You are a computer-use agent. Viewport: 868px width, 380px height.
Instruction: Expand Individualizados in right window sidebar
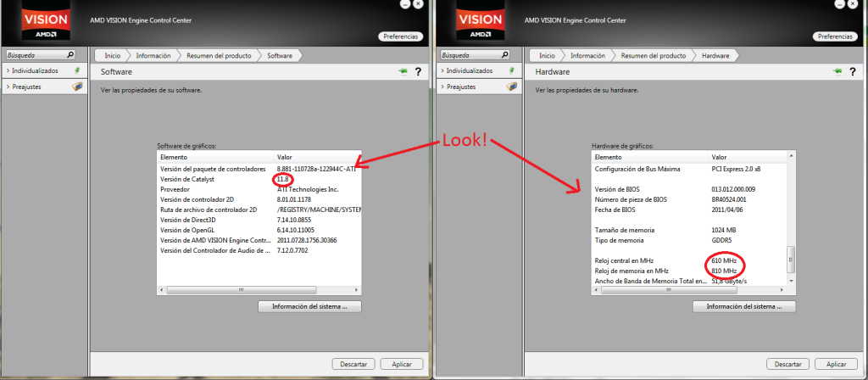click(x=442, y=71)
